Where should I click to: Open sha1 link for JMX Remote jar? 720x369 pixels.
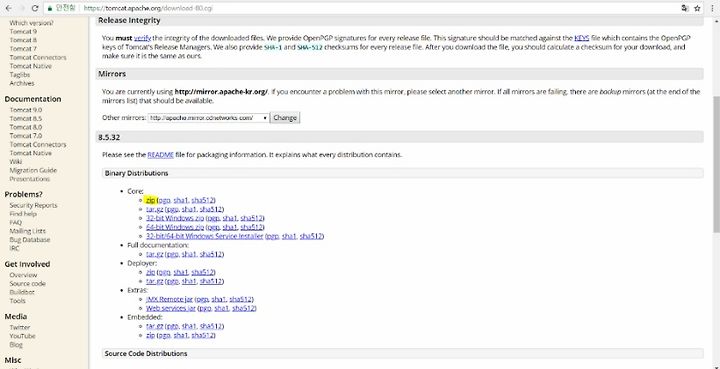(219, 299)
